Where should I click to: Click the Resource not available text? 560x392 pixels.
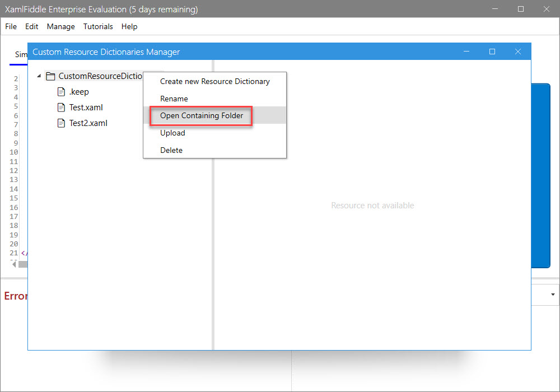tap(372, 206)
